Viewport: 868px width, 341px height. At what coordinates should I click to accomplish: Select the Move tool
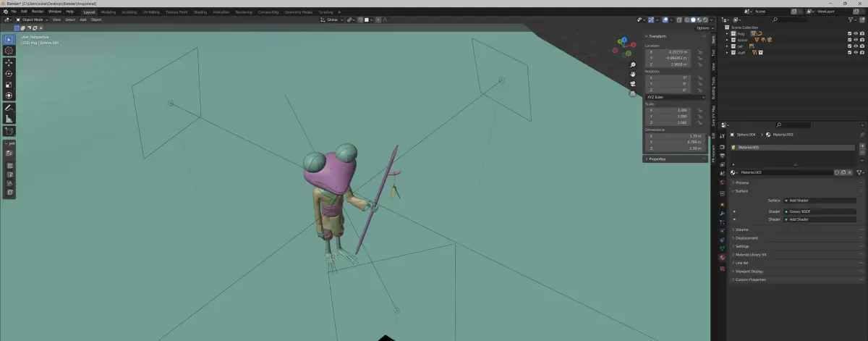[x=9, y=62]
